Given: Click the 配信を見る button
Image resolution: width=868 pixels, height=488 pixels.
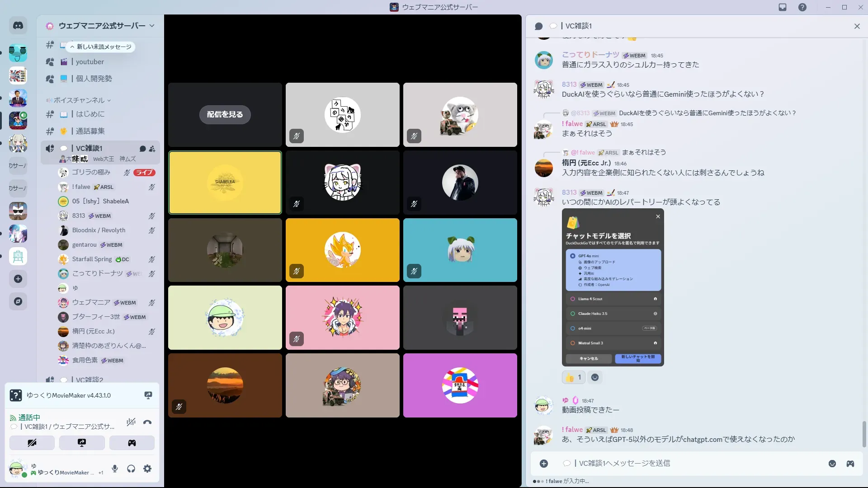Looking at the screenshot, I should click(x=225, y=114).
